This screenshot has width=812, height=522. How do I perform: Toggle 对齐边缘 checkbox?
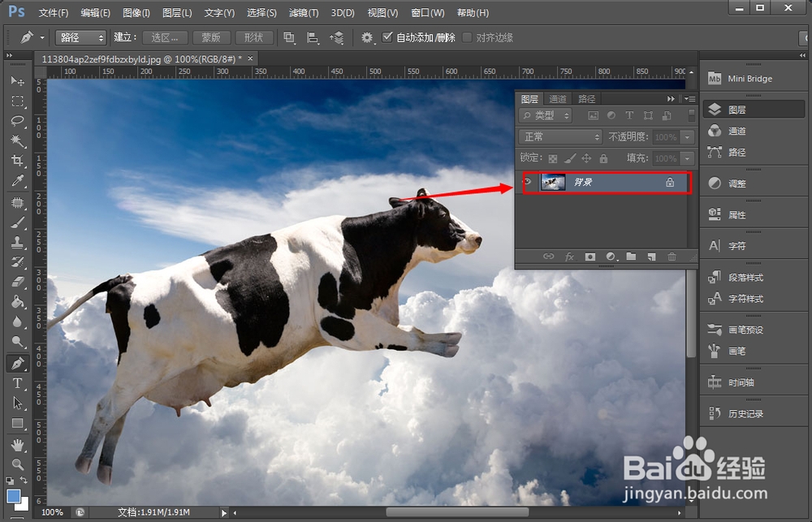point(467,37)
